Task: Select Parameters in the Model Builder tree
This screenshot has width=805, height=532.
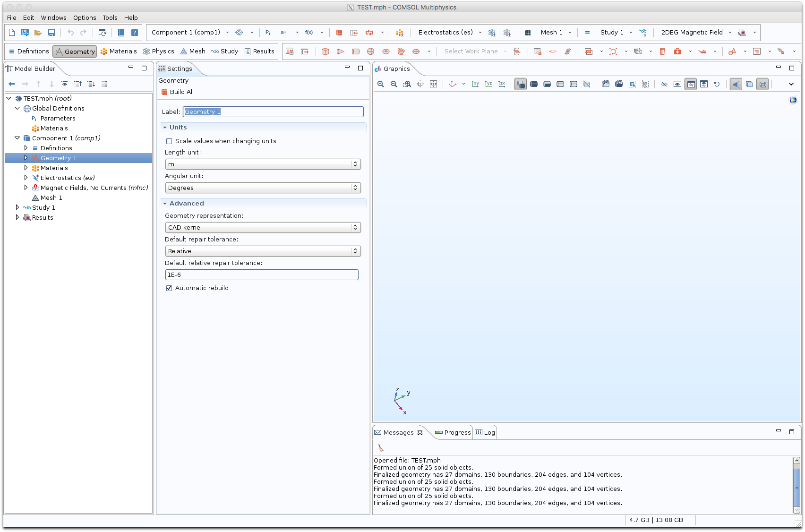Action: 58,118
